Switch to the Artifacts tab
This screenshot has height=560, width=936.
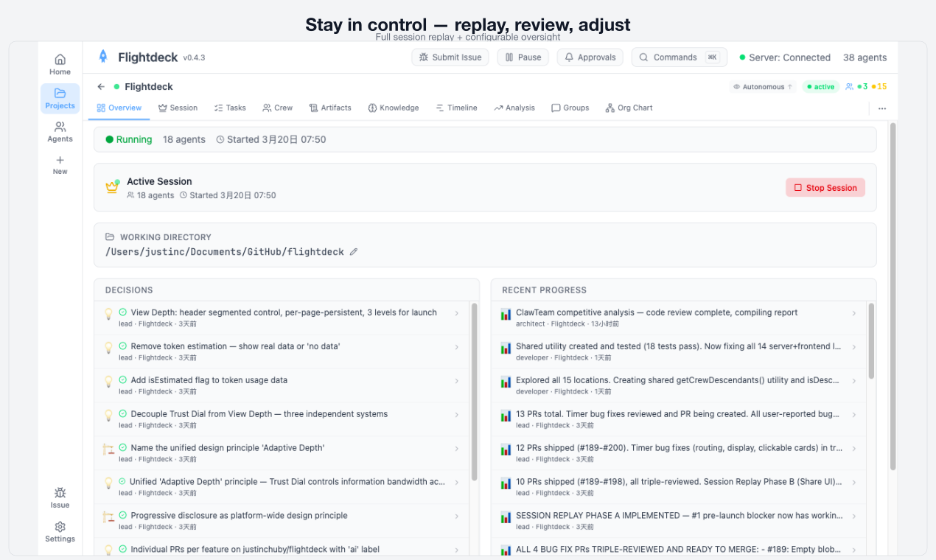pos(330,108)
